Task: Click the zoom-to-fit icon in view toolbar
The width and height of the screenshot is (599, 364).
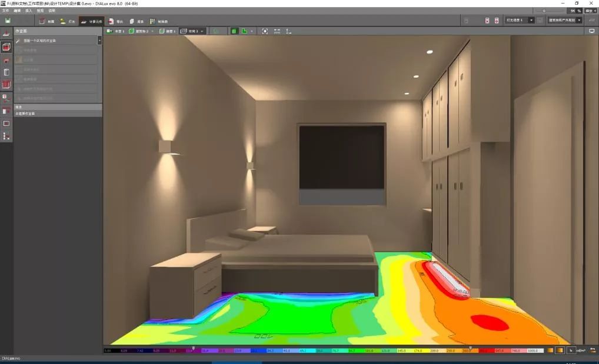Action: (265, 31)
